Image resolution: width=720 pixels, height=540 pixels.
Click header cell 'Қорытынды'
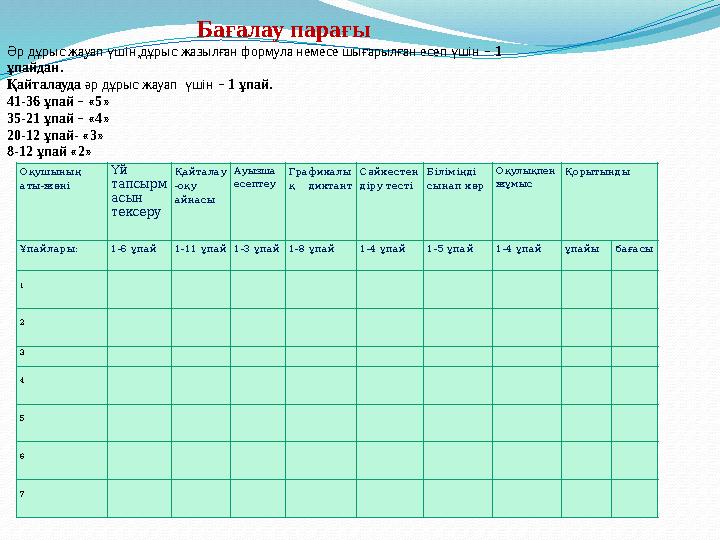coord(610,202)
